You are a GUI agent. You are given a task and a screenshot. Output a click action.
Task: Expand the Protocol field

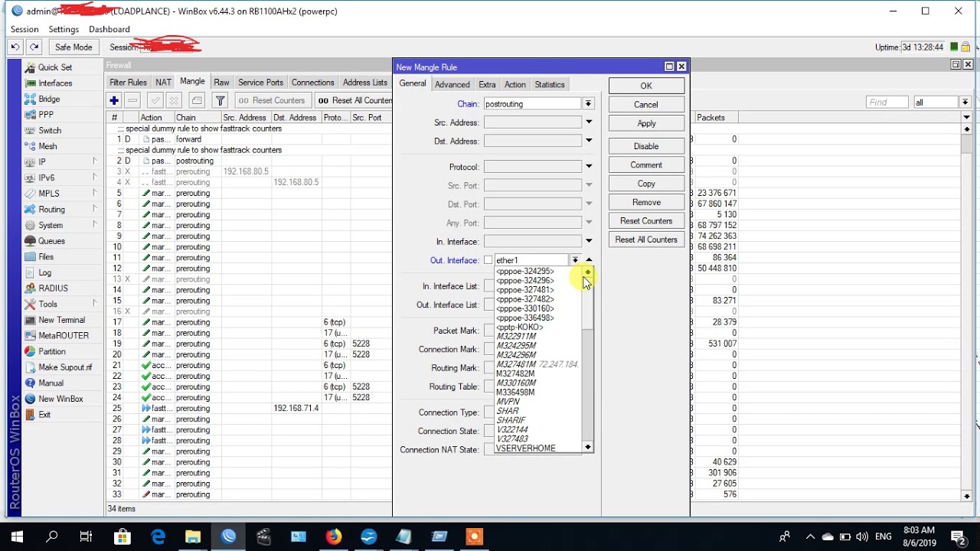[x=589, y=167]
